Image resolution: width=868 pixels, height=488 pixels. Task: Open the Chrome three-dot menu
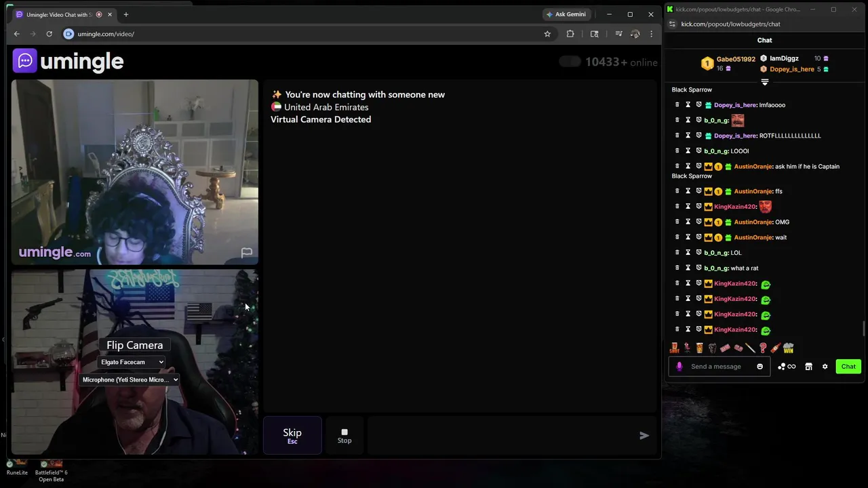click(651, 34)
